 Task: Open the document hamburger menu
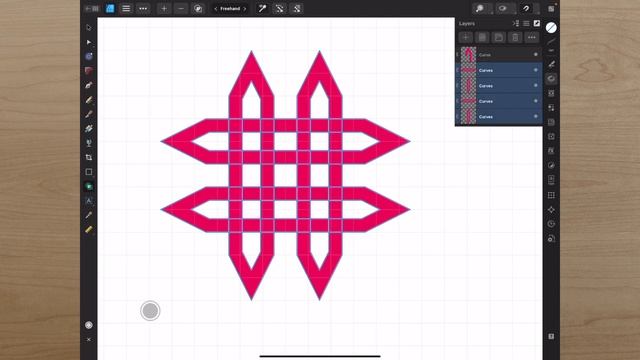click(x=126, y=9)
